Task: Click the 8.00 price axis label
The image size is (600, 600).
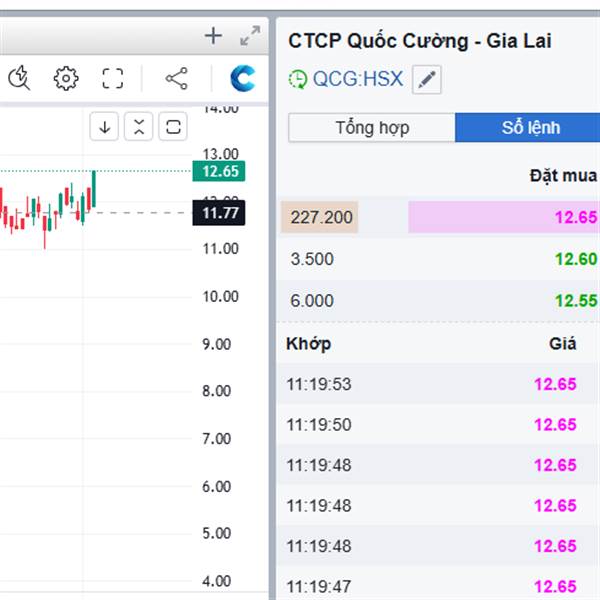Action: tap(217, 391)
